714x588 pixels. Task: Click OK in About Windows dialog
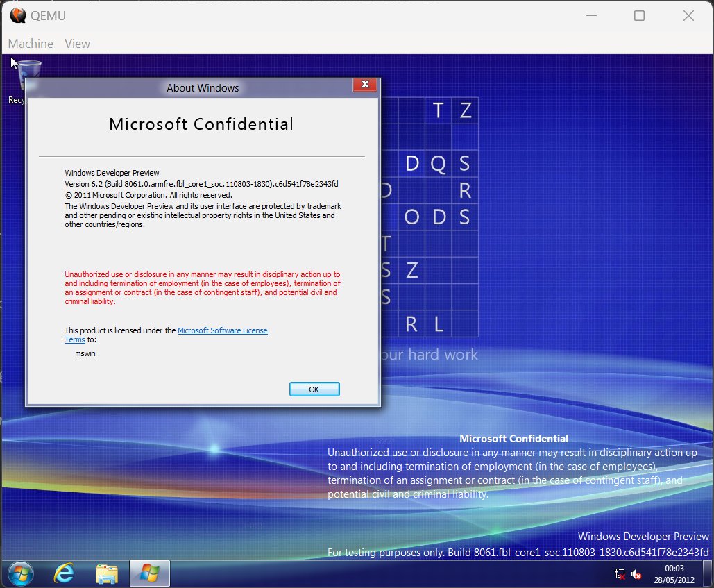click(x=314, y=389)
